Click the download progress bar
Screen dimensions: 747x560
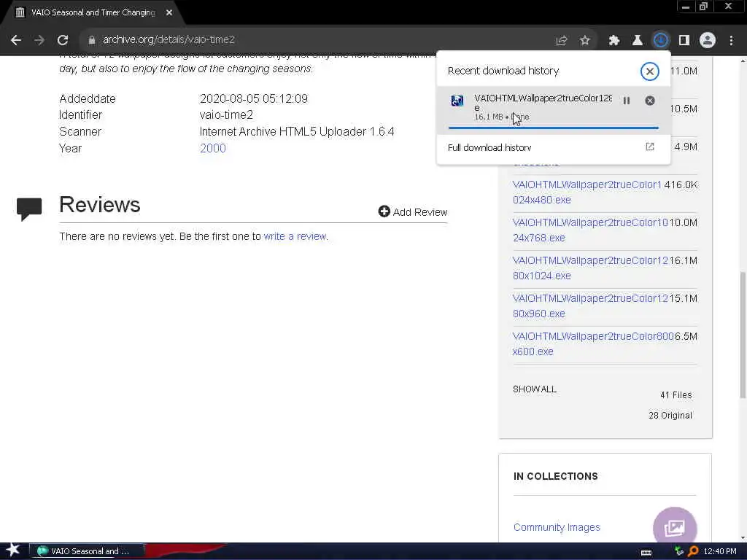[553, 128]
